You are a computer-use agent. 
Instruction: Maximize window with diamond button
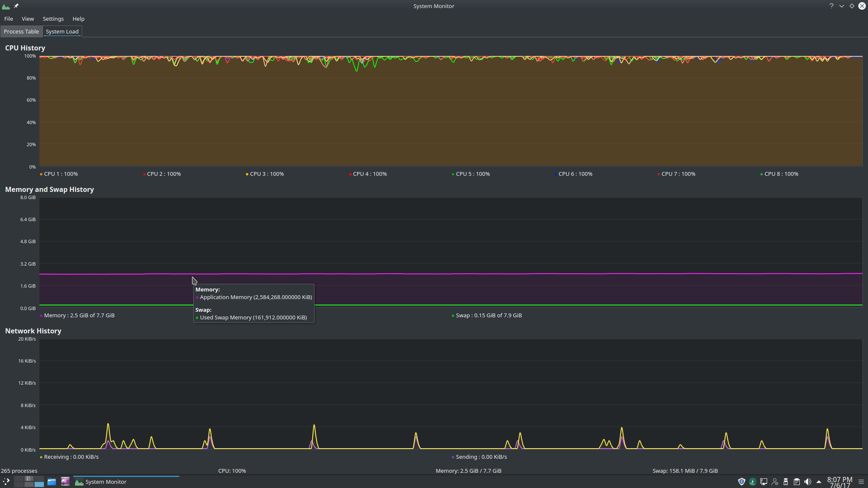(x=851, y=6)
